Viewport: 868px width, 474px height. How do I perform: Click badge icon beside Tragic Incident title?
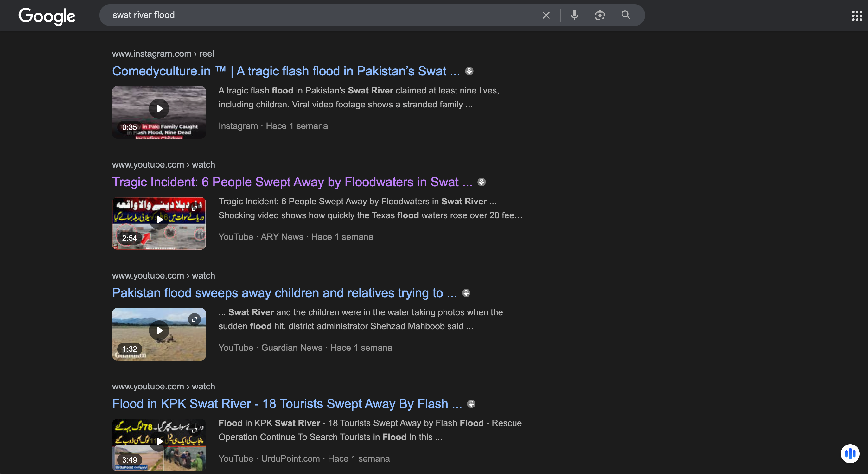pyautogui.click(x=482, y=182)
